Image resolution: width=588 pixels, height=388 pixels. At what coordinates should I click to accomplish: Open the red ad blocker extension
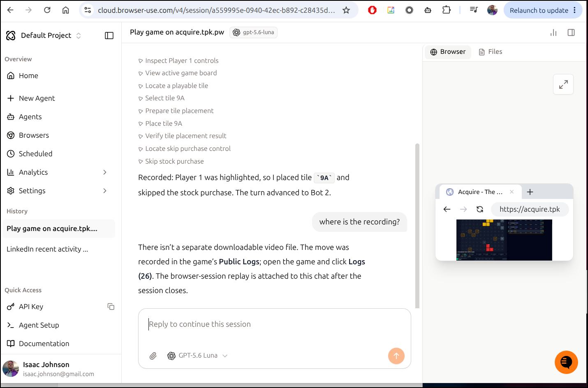[372, 10]
